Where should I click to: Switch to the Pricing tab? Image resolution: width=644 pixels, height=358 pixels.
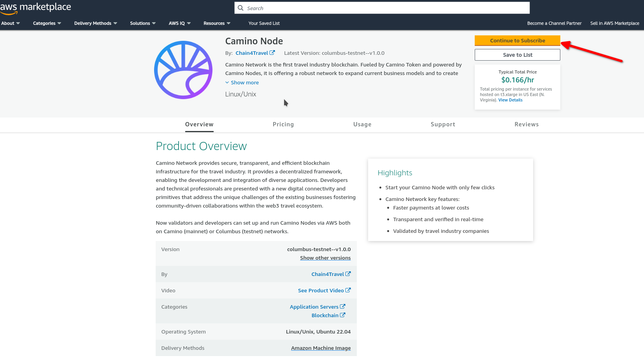point(283,124)
